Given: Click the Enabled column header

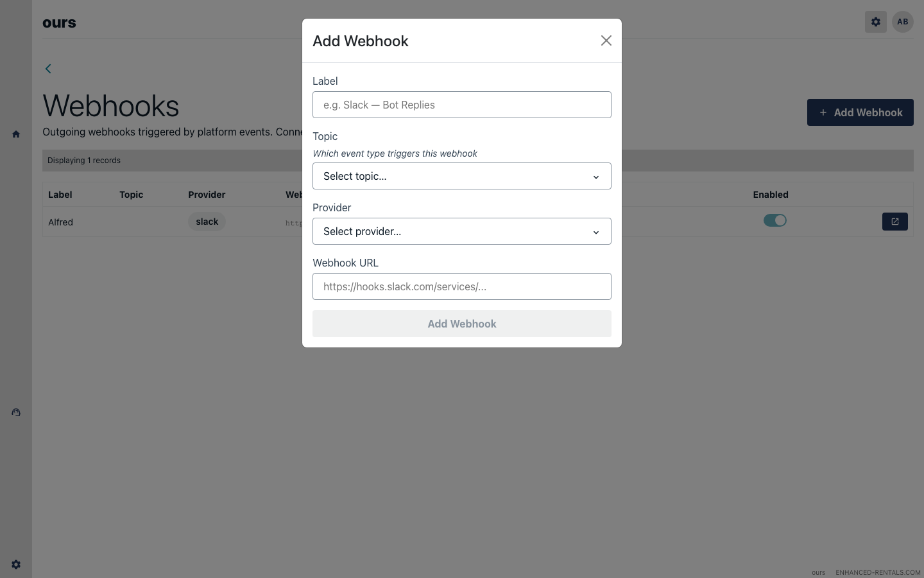Looking at the screenshot, I should (770, 195).
